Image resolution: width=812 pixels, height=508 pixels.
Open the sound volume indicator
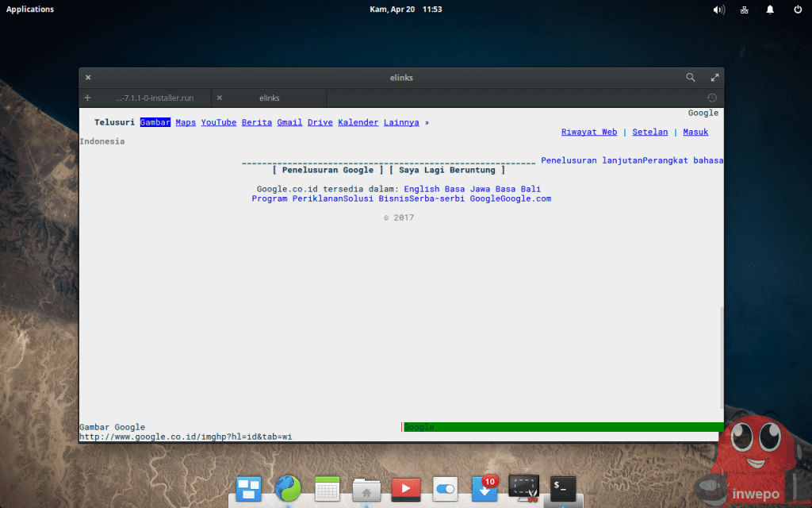tap(718, 10)
